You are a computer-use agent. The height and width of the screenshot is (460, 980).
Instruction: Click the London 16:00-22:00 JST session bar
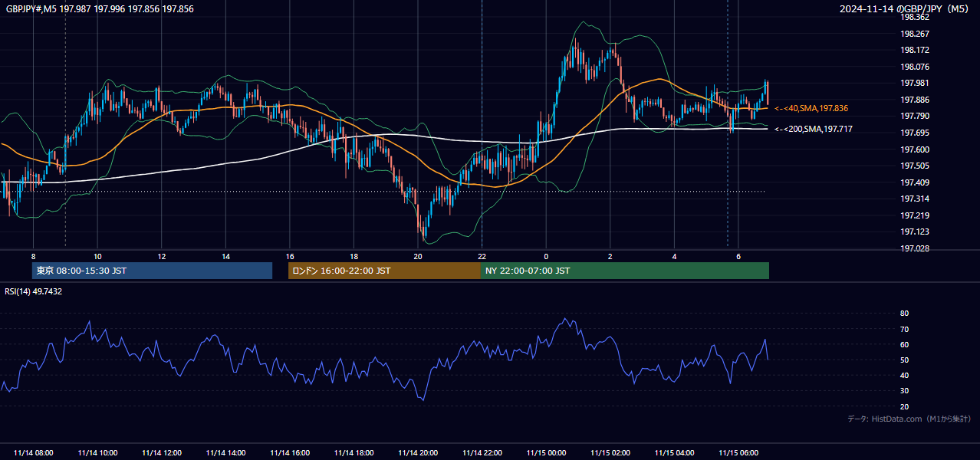(384, 271)
